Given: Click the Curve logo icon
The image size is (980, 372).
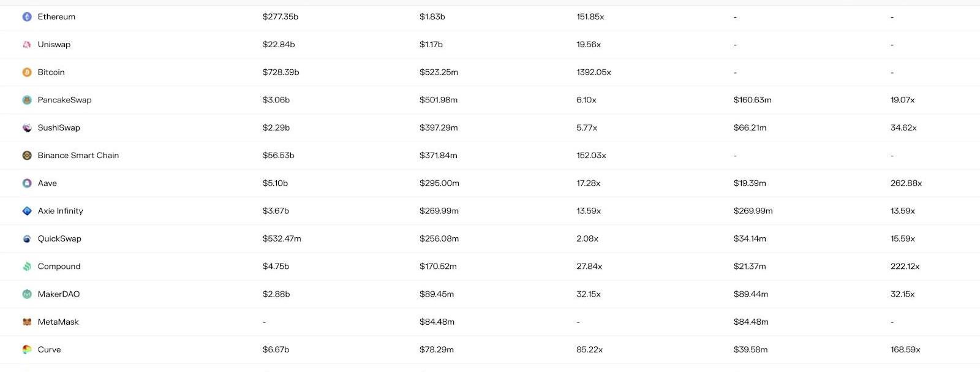Looking at the screenshot, I should click(x=27, y=349).
